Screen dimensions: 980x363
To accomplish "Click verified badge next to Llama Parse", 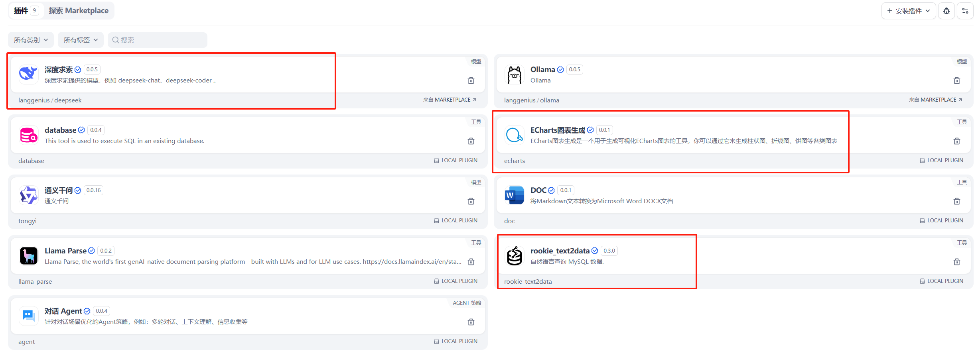I will (x=91, y=251).
